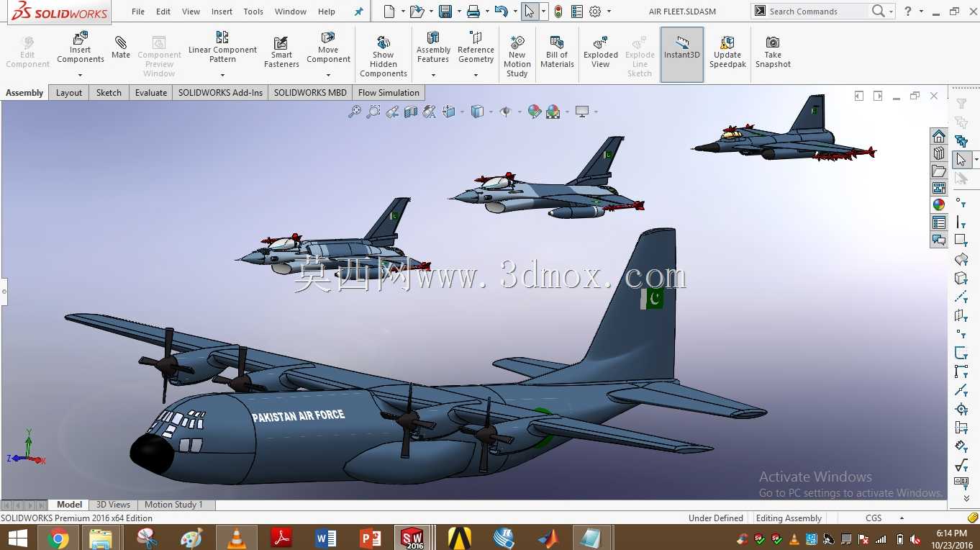Toggle the Instant3D button

coord(682,55)
